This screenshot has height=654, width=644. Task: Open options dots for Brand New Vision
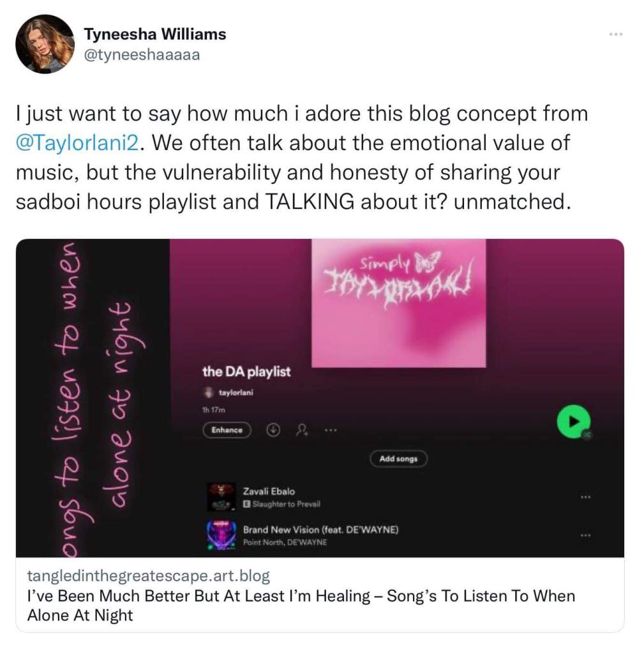[586, 535]
